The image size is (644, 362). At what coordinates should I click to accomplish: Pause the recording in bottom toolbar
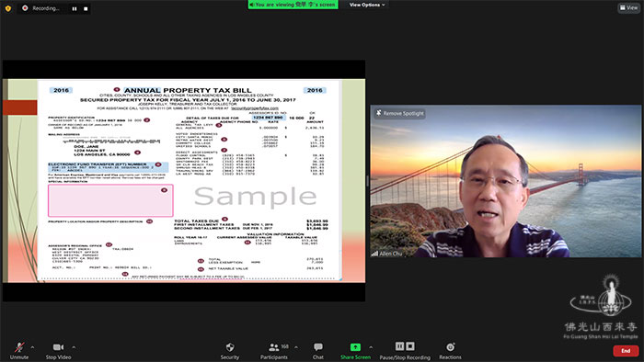point(399,346)
